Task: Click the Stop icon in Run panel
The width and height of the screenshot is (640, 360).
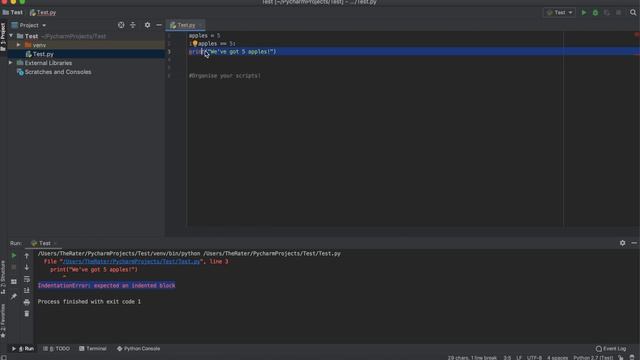Action: 13,267
